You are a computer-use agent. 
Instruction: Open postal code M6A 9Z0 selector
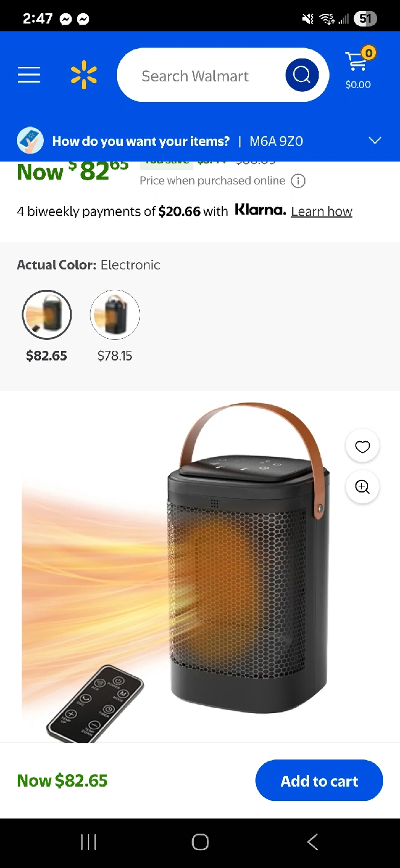point(277,142)
